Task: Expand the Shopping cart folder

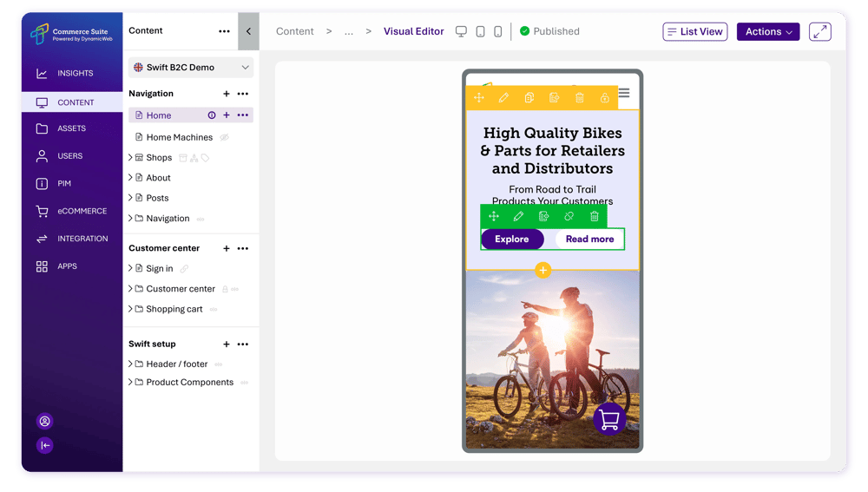Action: coord(131,309)
